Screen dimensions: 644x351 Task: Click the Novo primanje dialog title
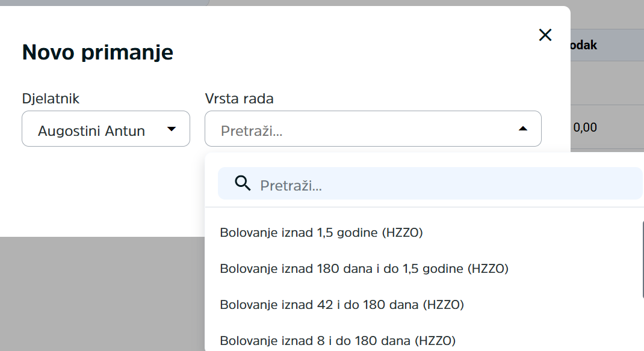click(98, 52)
